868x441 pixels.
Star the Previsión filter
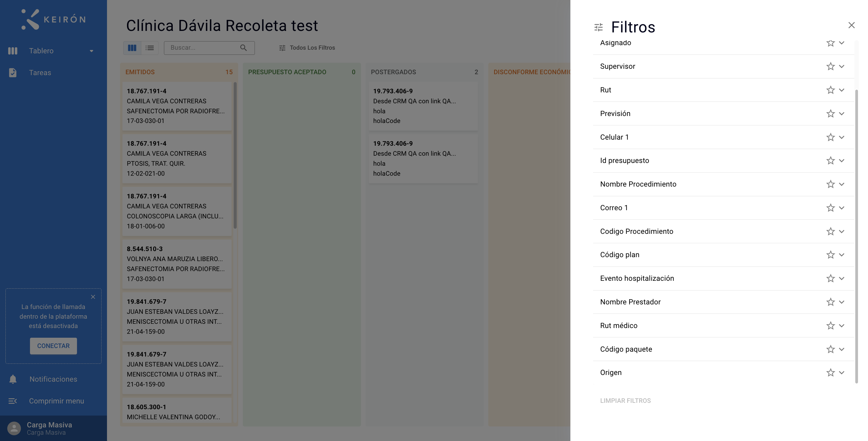830,114
